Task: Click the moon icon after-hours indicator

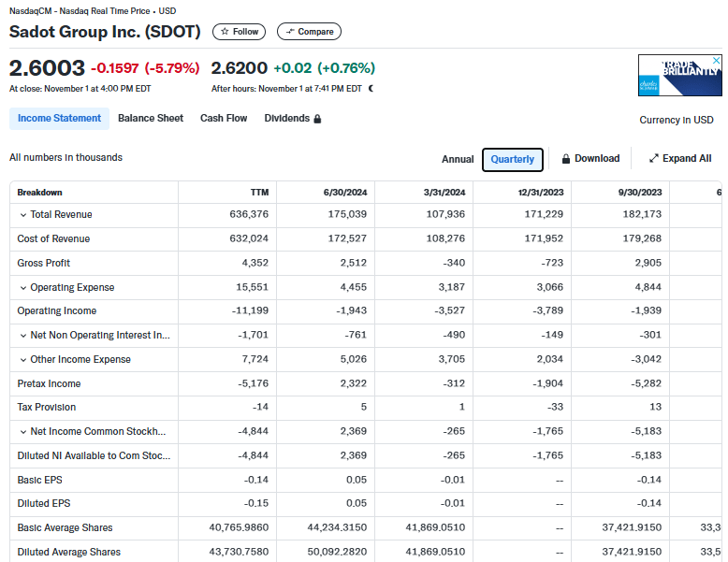Action: (371, 89)
